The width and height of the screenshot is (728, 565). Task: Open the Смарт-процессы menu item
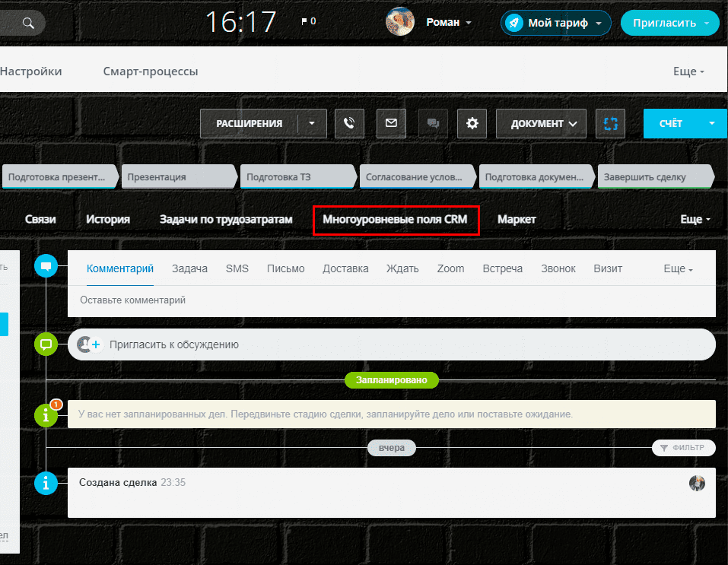pyautogui.click(x=151, y=71)
